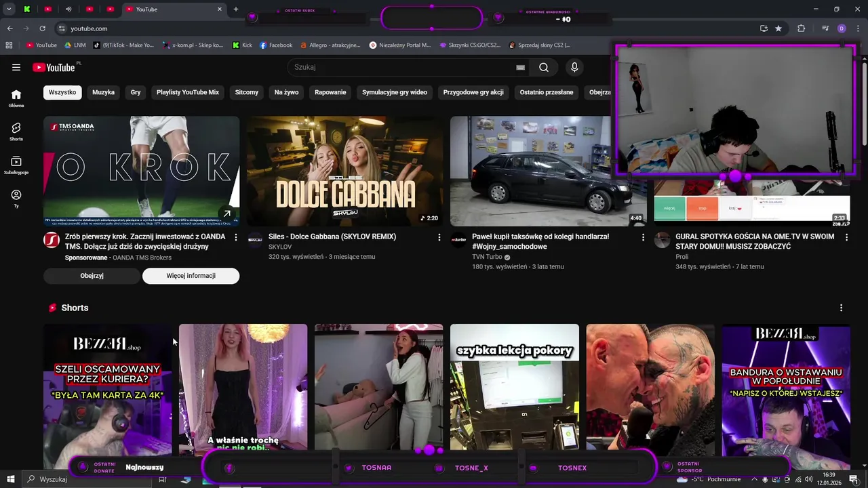Start voice search with the microphone icon
This screenshot has height=488, width=868.
click(x=574, y=67)
